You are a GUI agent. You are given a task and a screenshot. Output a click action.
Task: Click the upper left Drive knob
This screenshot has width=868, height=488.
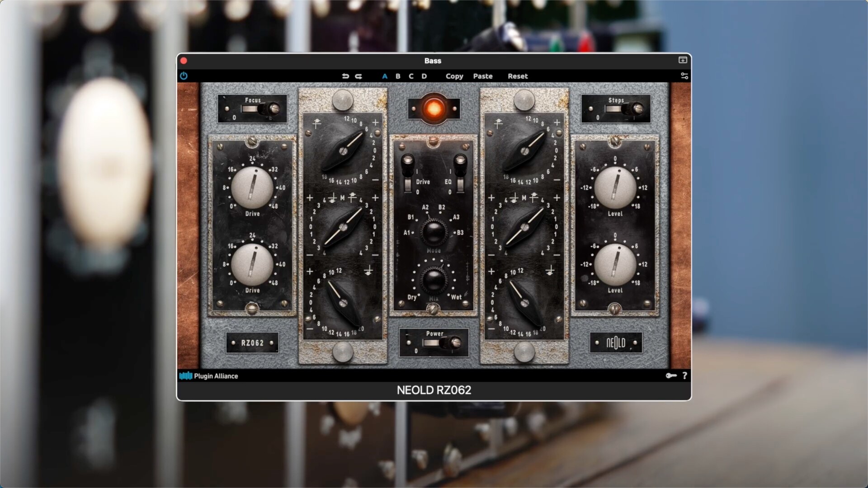(252, 188)
